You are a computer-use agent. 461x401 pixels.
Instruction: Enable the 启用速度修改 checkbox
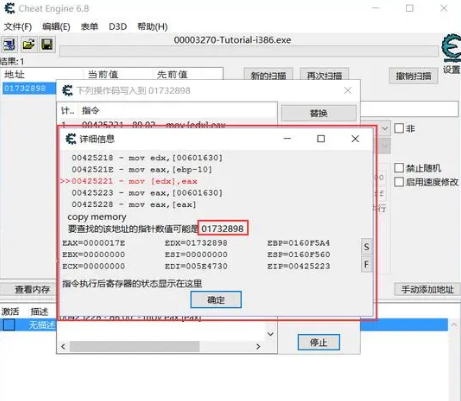[399, 182]
